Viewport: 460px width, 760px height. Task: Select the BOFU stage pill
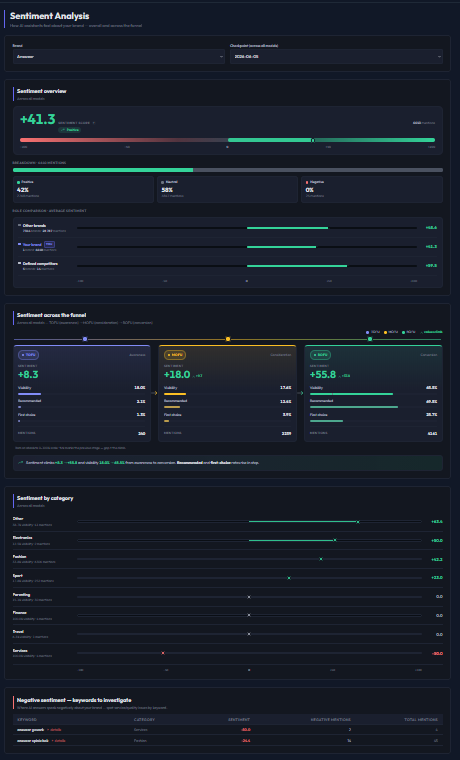[320, 355]
